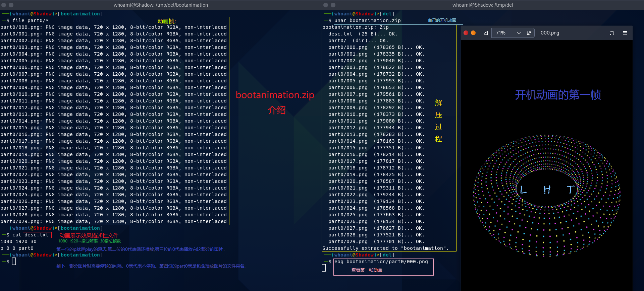
Task: Click the second window button of left terminal
Action: point(11,5)
